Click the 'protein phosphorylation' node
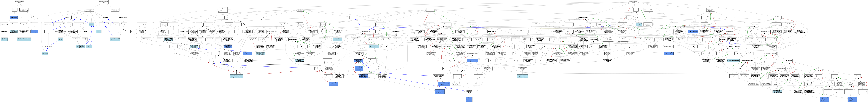868x102 pixels. pos(472,53)
